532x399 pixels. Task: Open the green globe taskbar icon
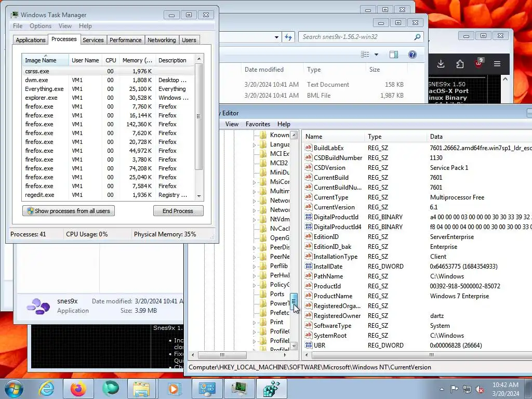click(111, 389)
